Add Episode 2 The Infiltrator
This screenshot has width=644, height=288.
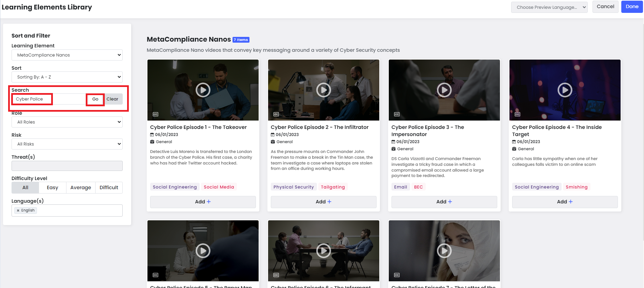324,202
